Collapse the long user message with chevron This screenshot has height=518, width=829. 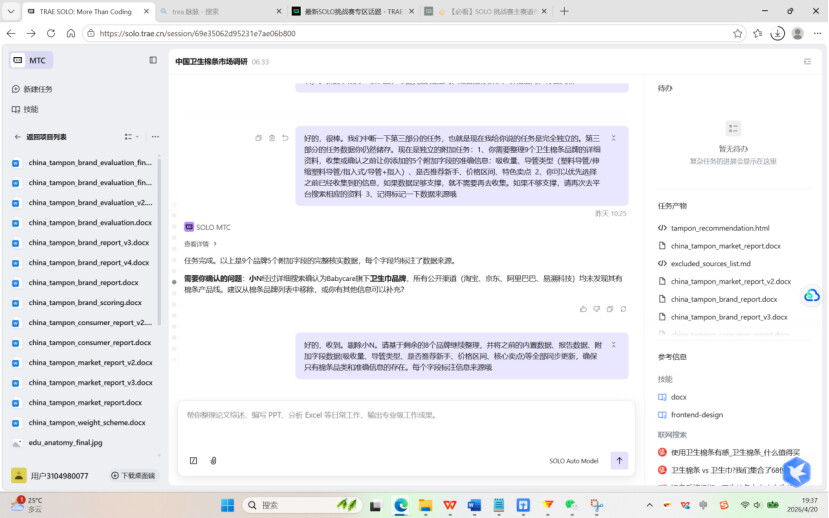click(x=614, y=138)
